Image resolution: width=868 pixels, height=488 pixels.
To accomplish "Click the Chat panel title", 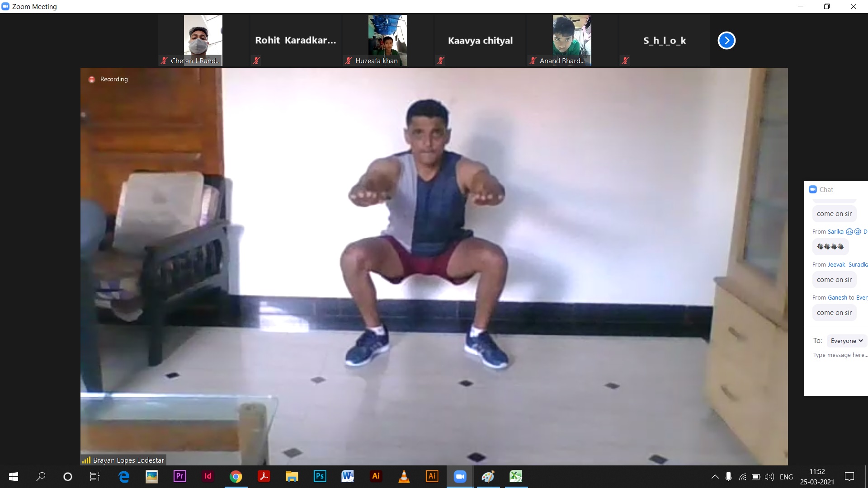I will pyautogui.click(x=826, y=190).
